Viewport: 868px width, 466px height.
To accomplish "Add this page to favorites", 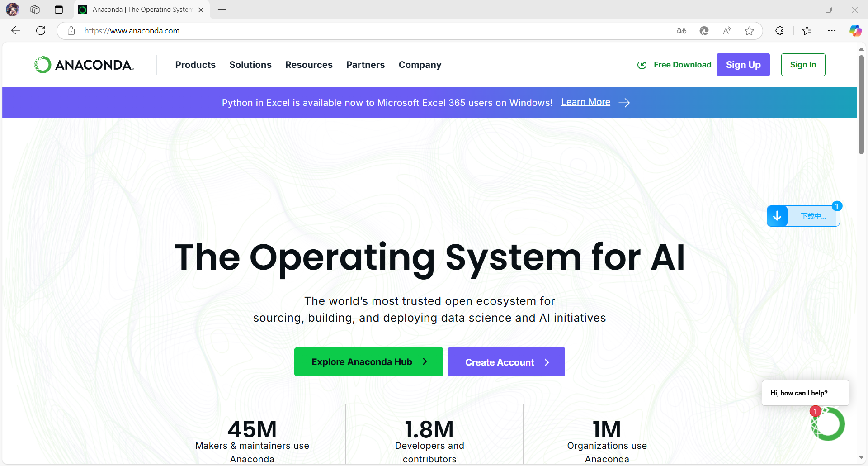I will (750, 31).
